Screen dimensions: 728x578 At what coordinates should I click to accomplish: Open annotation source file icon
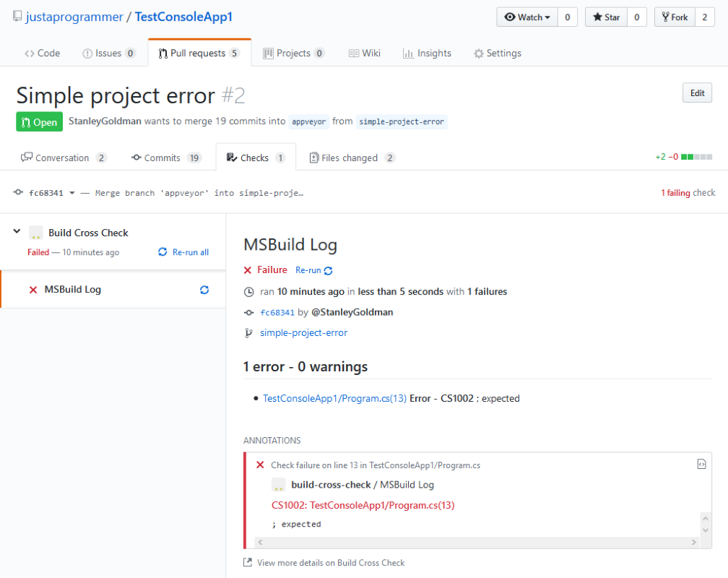[701, 464]
